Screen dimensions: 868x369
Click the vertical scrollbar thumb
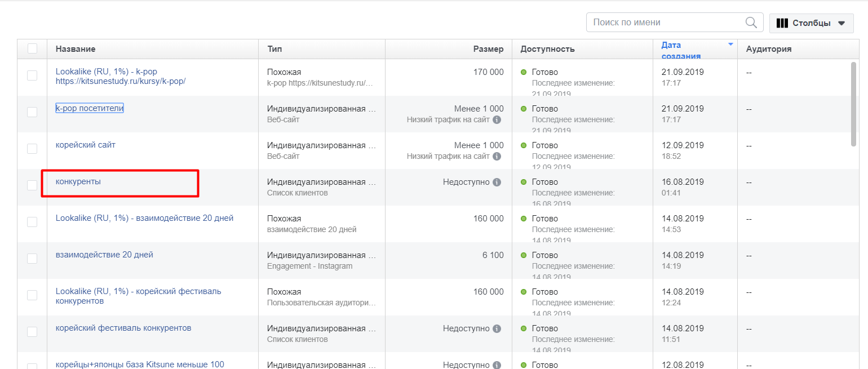(853, 104)
